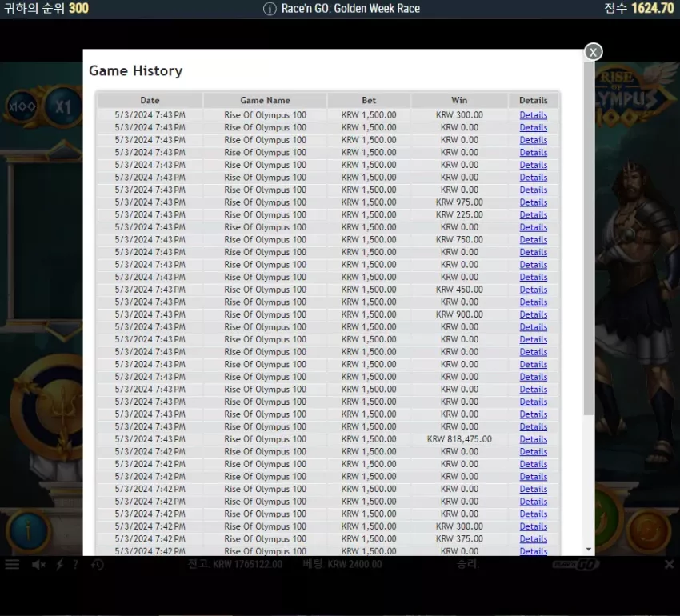The height and width of the screenshot is (616, 680).
Task: Select the KRW 225.00 win cell
Action: click(x=459, y=214)
